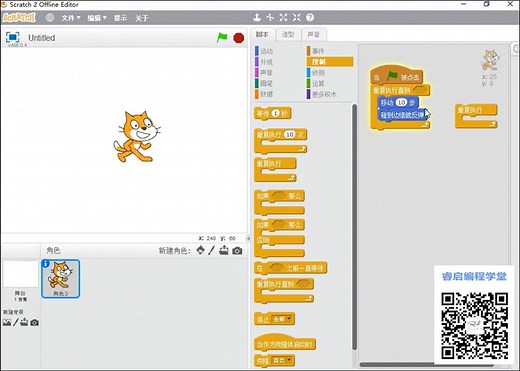This screenshot has width=520, height=371.
Task: Click the move 10 steps value in script
Action: click(x=401, y=102)
